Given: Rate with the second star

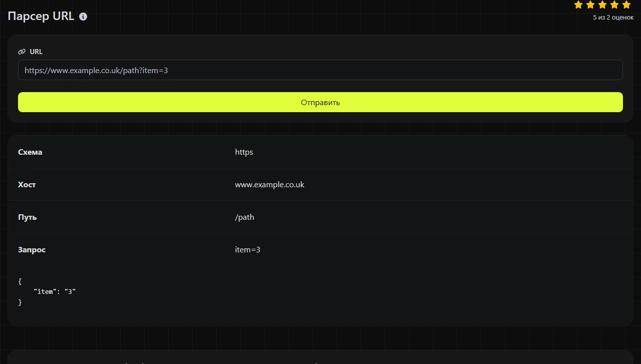Looking at the screenshot, I should [590, 5].
